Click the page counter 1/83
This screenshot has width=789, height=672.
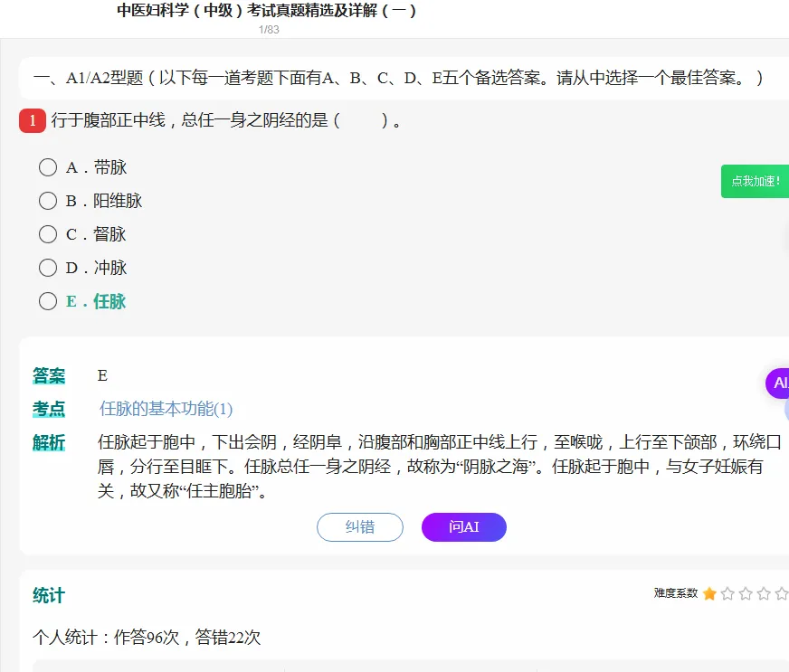269,30
